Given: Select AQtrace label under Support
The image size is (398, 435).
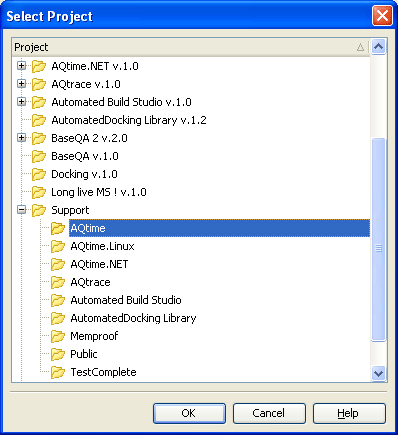Looking at the screenshot, I should (x=90, y=282).
